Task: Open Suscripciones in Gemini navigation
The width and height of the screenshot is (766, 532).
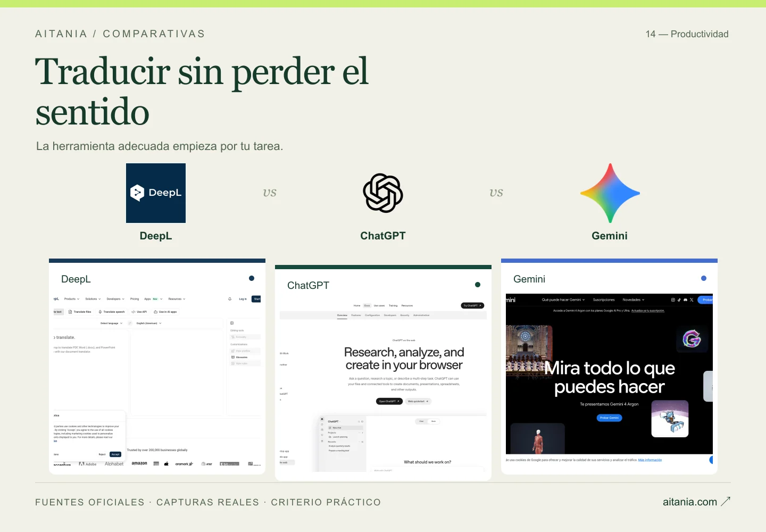Action: 604,300
